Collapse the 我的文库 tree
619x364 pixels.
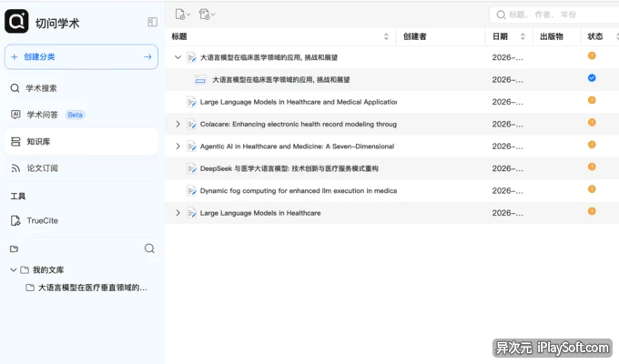pos(14,270)
